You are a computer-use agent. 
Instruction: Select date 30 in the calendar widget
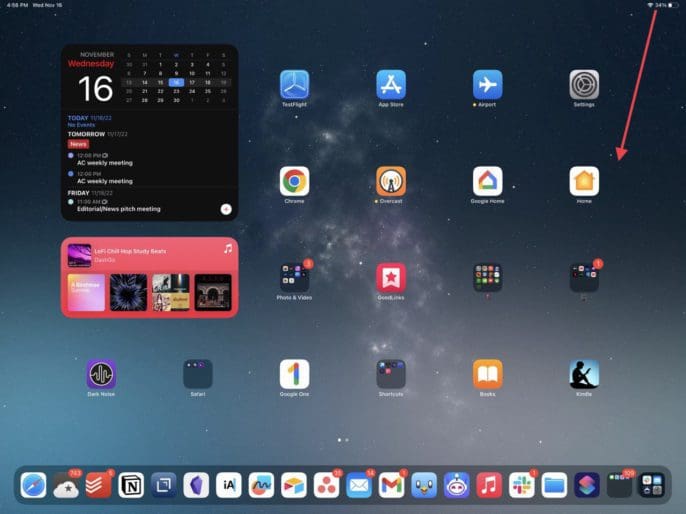pyautogui.click(x=176, y=100)
